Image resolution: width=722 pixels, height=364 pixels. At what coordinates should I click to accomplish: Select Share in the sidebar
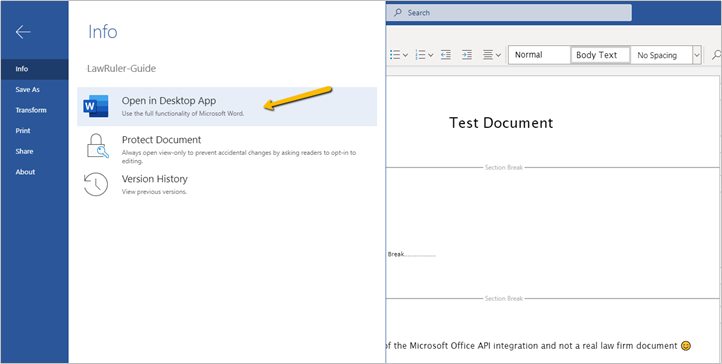[35, 151]
